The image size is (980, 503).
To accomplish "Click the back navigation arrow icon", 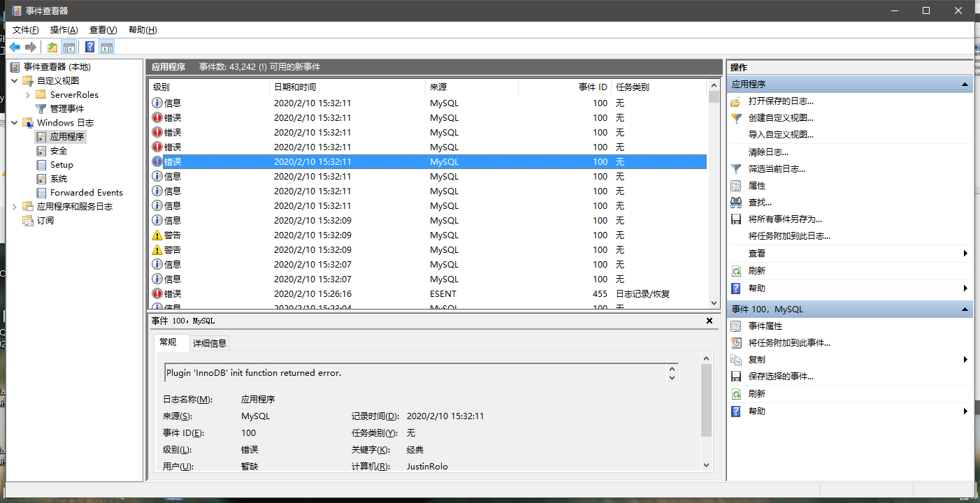I will pos(15,47).
